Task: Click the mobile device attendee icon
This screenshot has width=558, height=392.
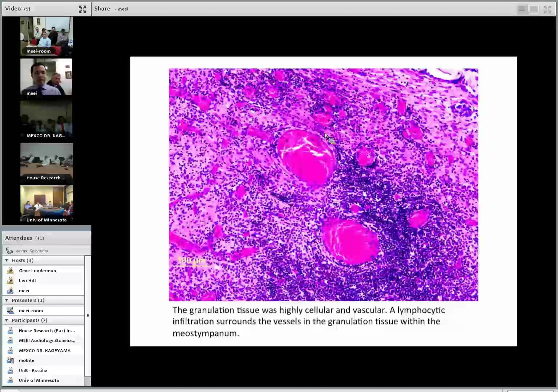Action: tap(10, 360)
